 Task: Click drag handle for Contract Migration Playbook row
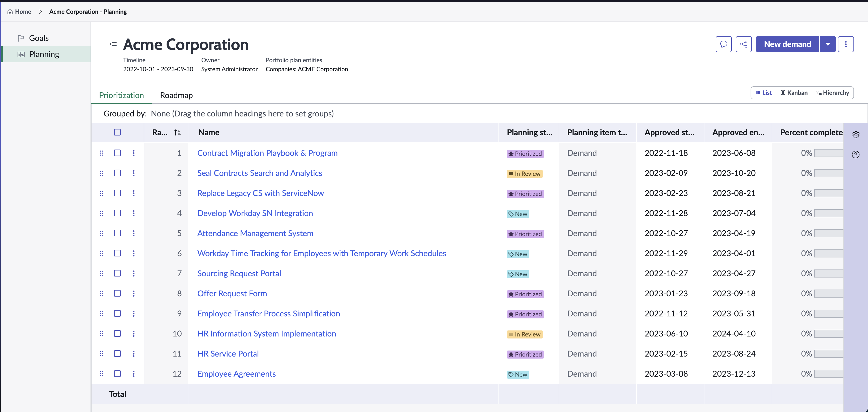pos(101,153)
